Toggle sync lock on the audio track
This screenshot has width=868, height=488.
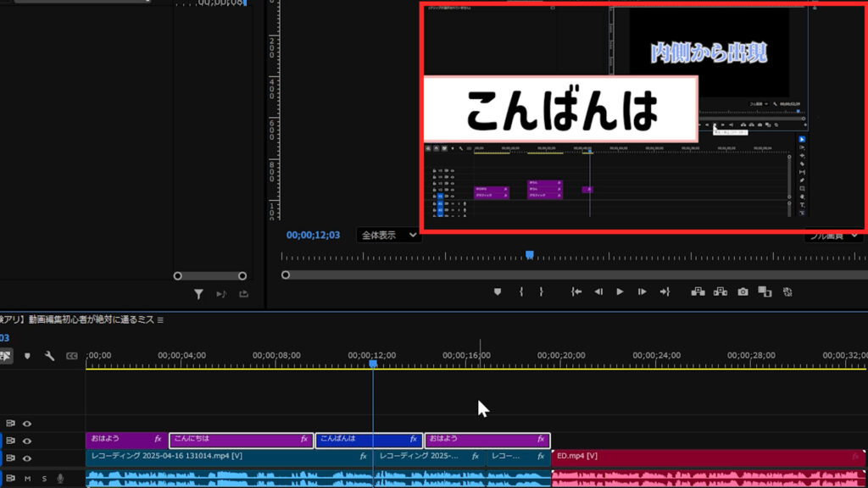tap(10, 478)
